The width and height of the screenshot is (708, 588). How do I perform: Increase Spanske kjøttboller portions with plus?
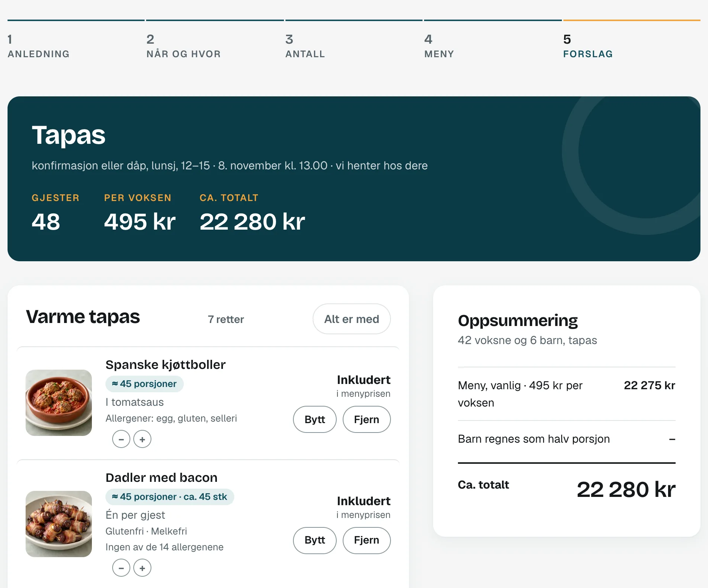tap(142, 439)
